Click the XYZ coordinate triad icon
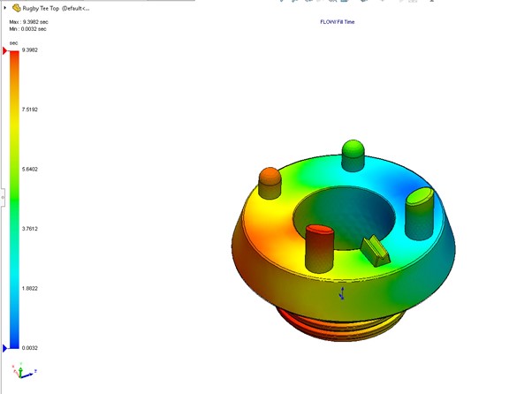The height and width of the screenshot is (394, 532). (19, 371)
